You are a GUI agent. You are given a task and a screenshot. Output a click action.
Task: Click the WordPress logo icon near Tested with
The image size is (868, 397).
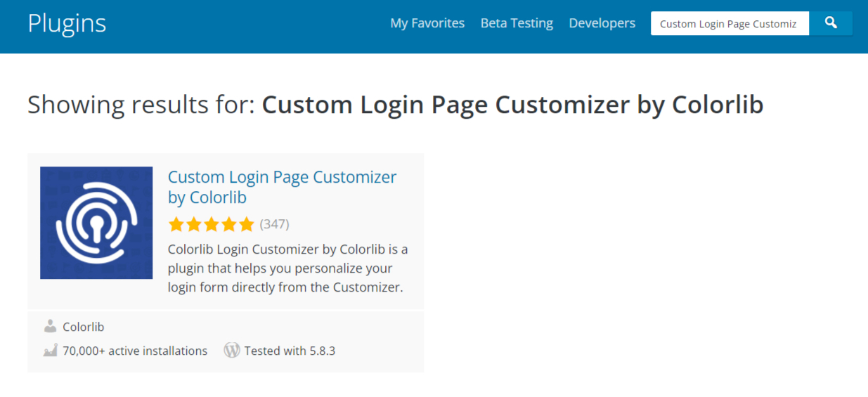pos(232,350)
